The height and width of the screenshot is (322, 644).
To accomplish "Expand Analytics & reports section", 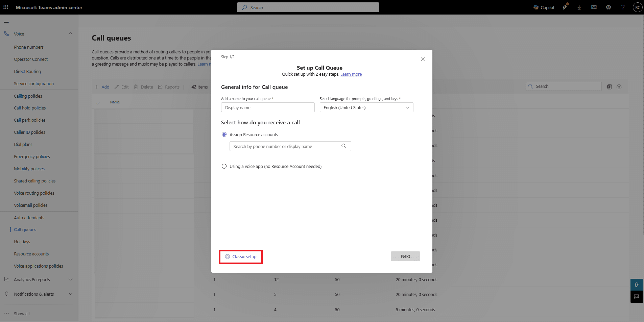I will [70, 279].
